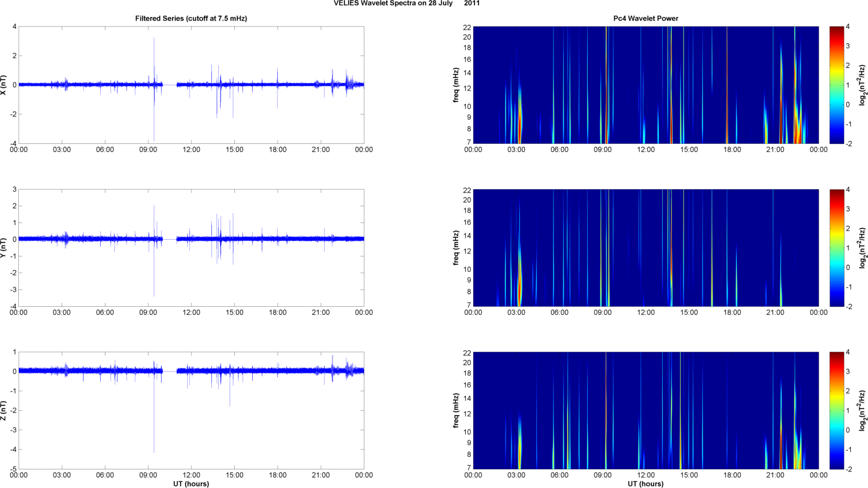Select the Filtered Series column title

pyautogui.click(x=191, y=18)
